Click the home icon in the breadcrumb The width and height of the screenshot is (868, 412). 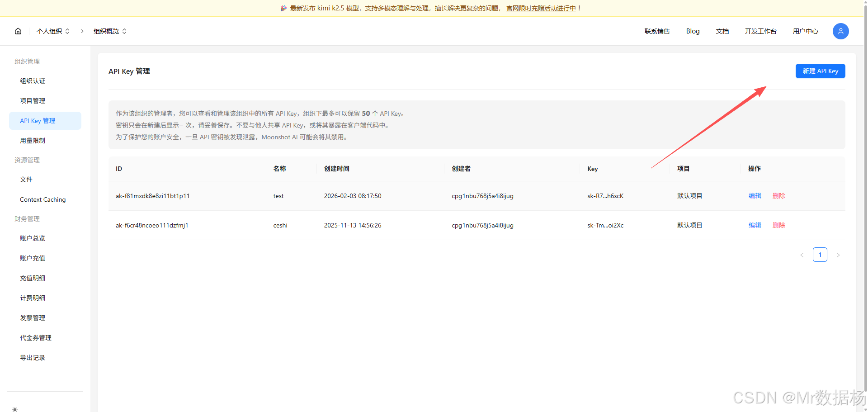point(18,31)
